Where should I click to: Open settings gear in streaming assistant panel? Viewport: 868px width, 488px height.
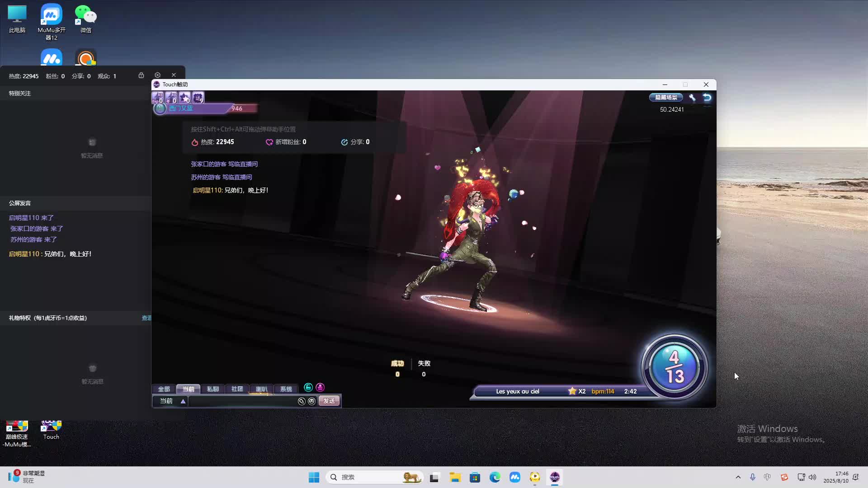157,75
